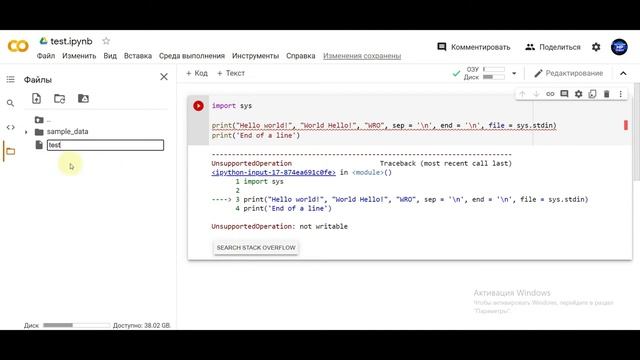Open the code snippets sidebar icon
The width and height of the screenshot is (640, 360).
11,127
